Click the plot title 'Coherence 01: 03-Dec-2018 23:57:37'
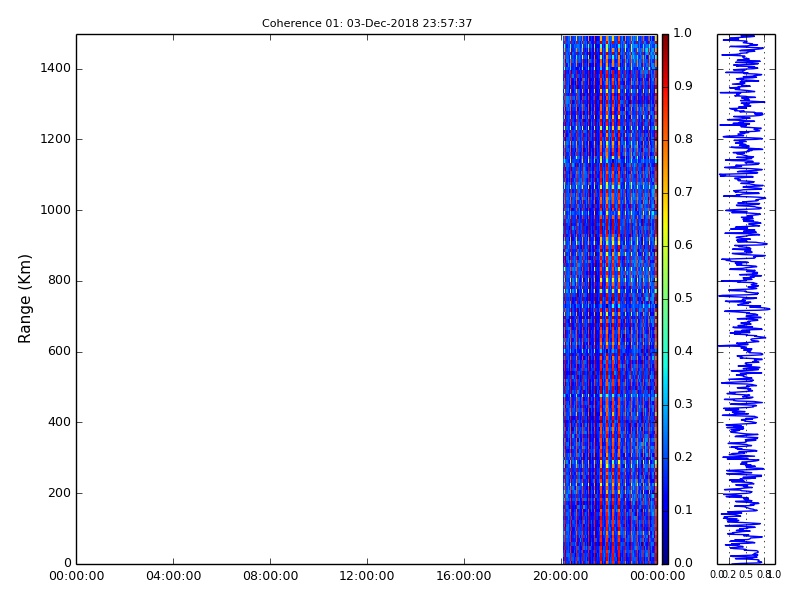The width and height of the screenshot is (800, 600). click(x=367, y=23)
